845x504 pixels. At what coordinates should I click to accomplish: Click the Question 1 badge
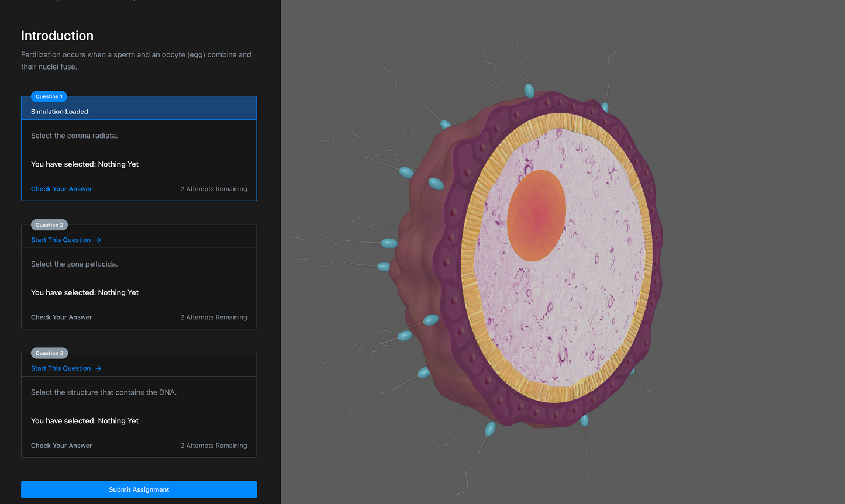click(49, 96)
